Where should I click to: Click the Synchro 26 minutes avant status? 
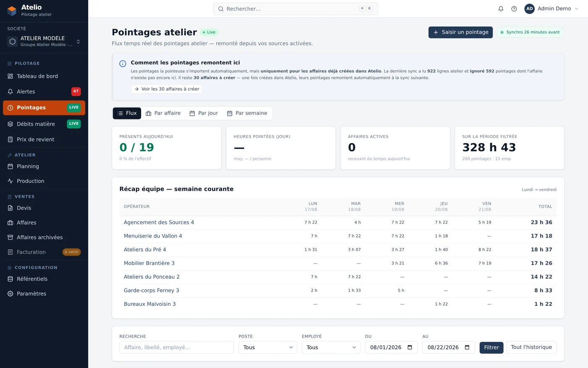coord(530,32)
